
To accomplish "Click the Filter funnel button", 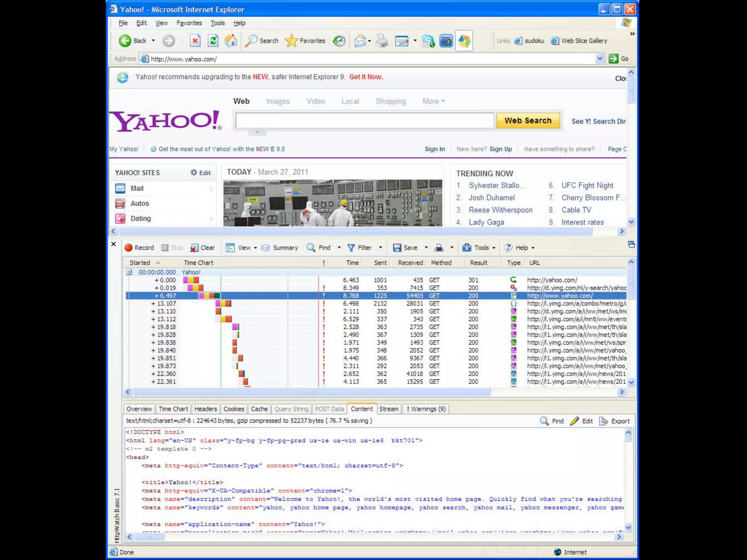I will click(x=359, y=248).
